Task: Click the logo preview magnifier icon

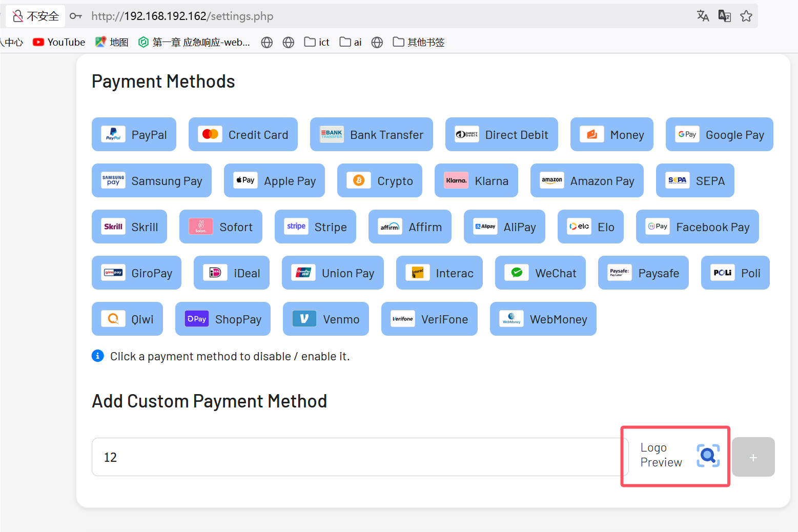Action: tap(708, 456)
